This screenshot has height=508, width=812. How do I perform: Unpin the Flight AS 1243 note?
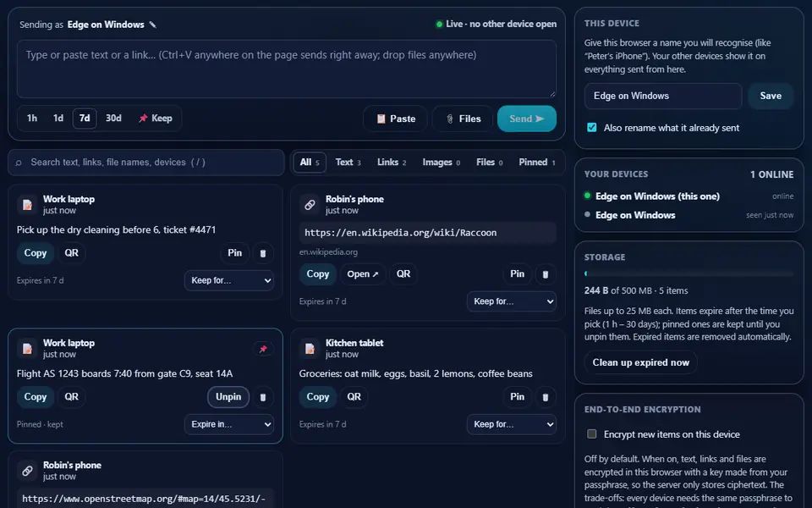click(x=228, y=397)
